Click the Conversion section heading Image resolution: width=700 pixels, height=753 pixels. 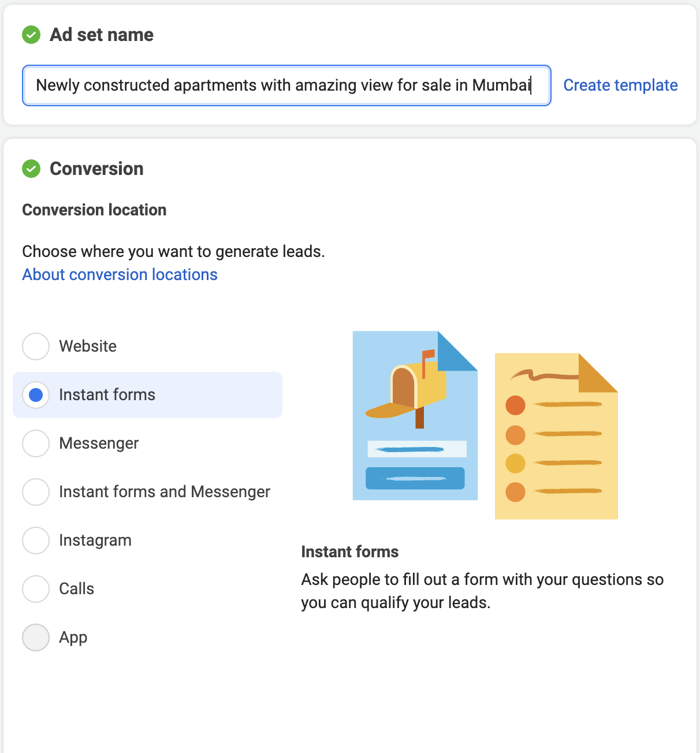(96, 169)
